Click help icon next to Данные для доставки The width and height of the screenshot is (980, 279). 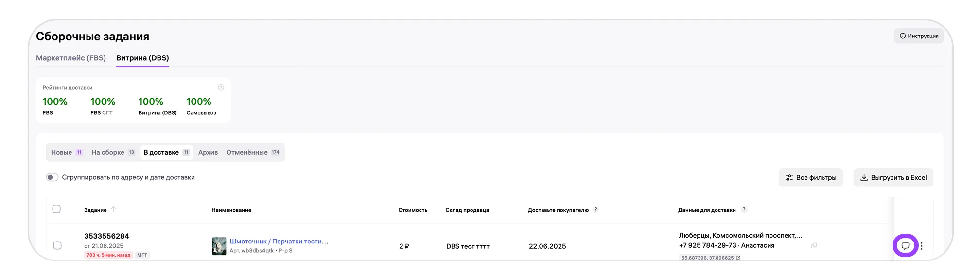744,210
